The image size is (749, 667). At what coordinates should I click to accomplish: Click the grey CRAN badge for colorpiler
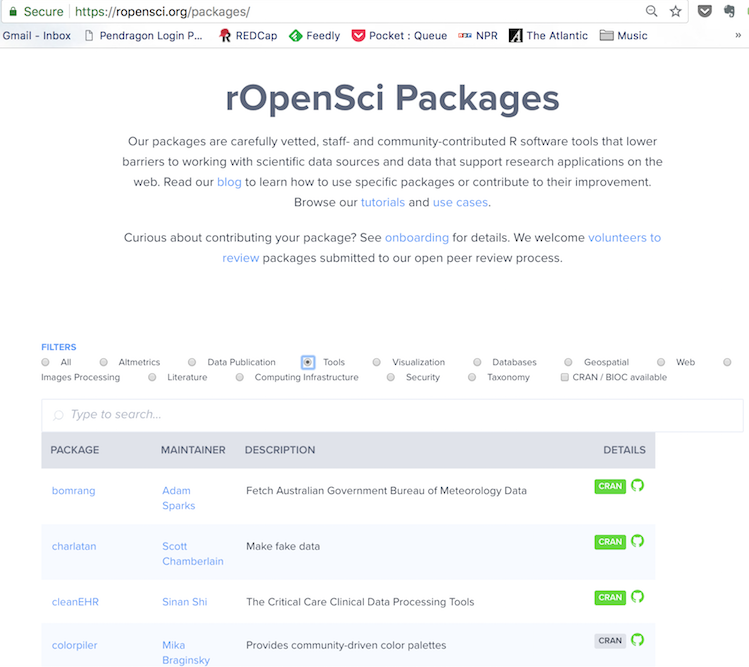point(610,641)
